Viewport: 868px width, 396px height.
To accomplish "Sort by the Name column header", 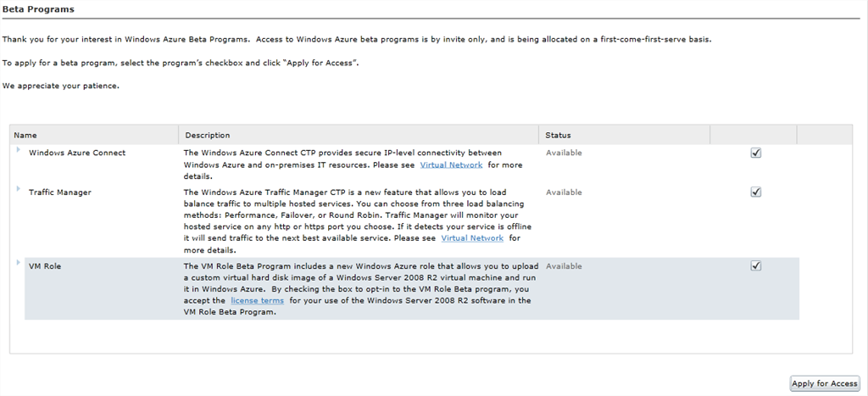I will [x=25, y=135].
